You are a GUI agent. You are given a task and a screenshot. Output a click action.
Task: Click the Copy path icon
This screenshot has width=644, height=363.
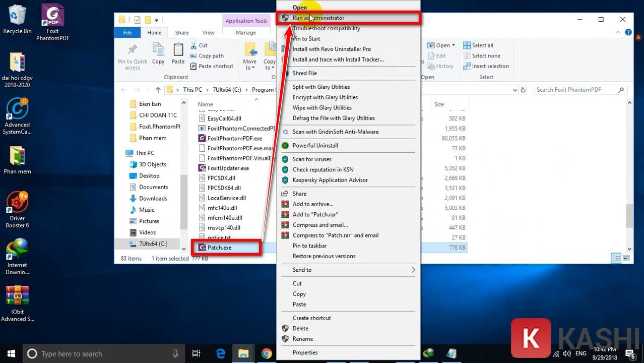[194, 55]
